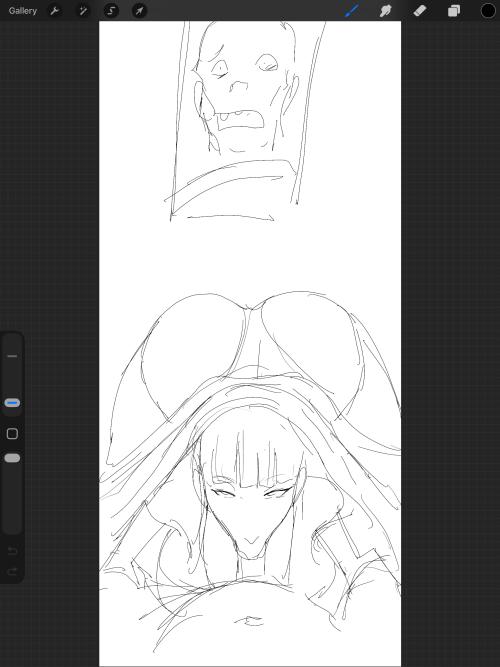Viewport: 500px width, 667px height.
Task: Redo the last undone stroke
Action: coord(12,571)
